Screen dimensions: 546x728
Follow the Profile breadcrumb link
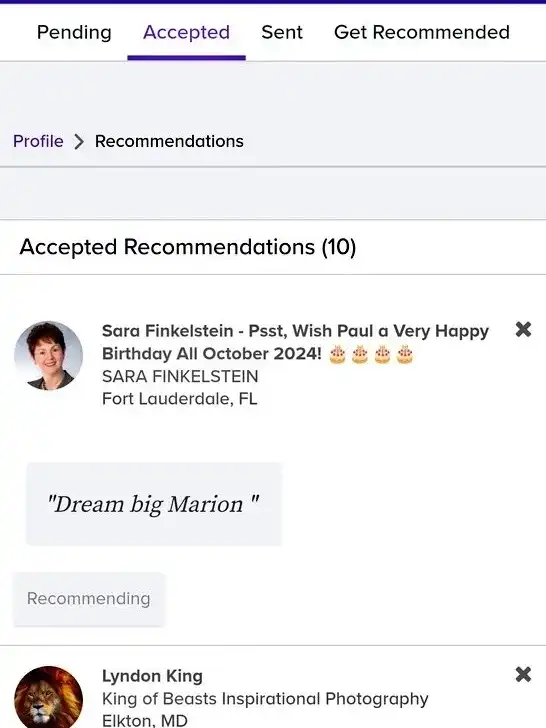(38, 141)
